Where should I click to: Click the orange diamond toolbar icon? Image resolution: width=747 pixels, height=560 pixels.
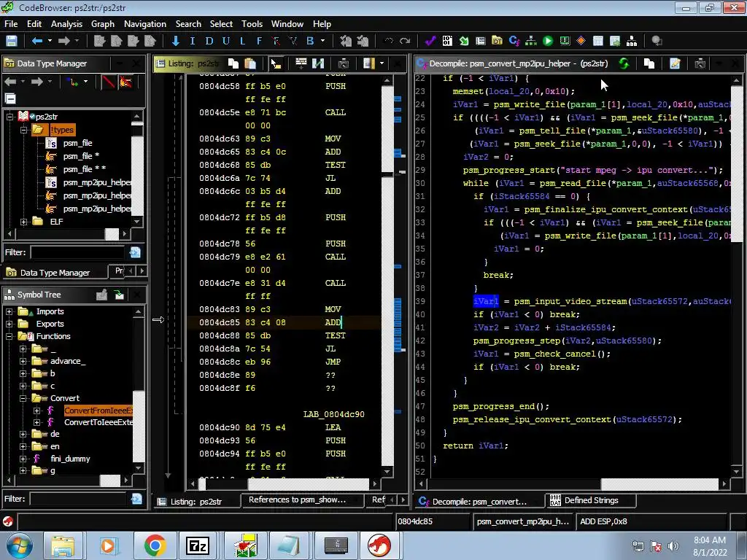(x=581, y=41)
